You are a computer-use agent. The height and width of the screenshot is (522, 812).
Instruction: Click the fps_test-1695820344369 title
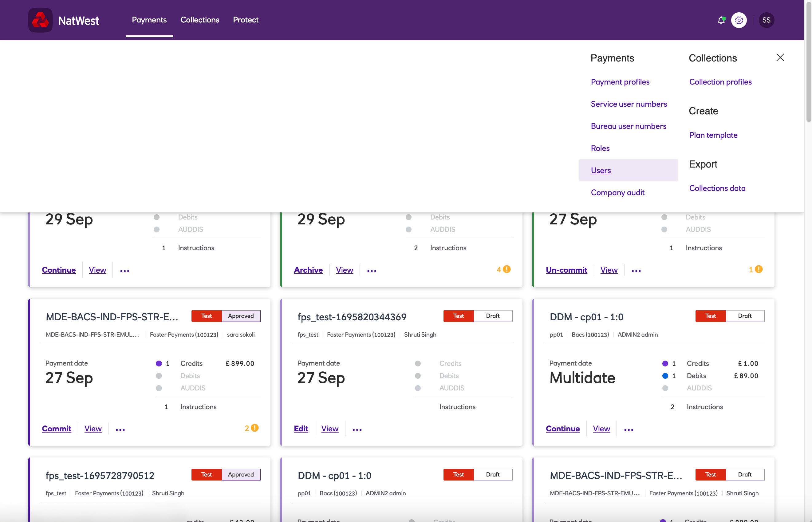click(x=352, y=317)
